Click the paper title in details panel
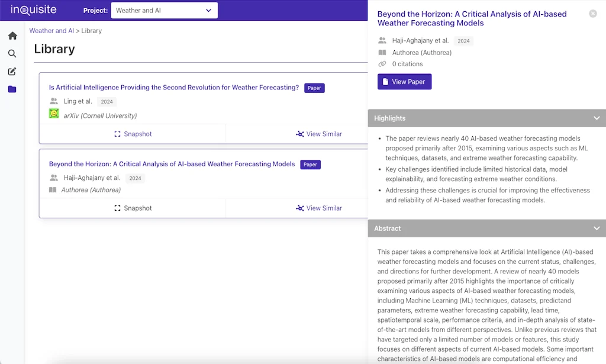The width and height of the screenshot is (606, 364). (x=472, y=18)
